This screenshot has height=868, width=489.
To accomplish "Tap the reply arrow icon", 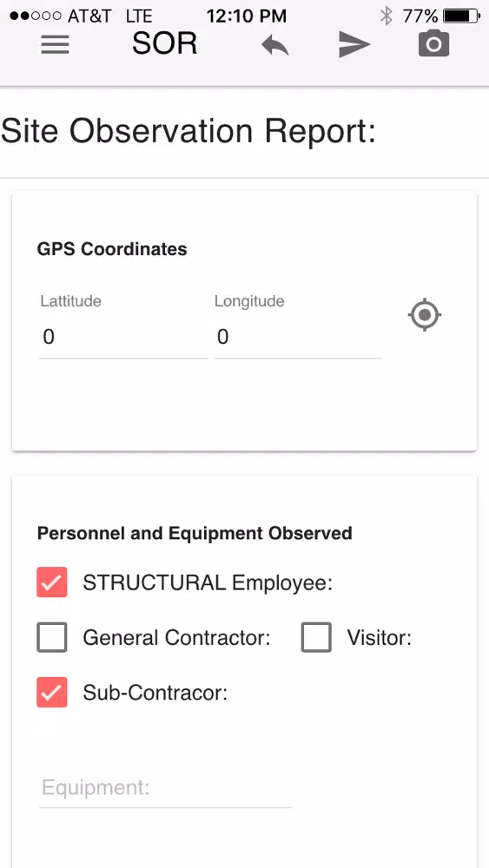I will tap(275, 45).
